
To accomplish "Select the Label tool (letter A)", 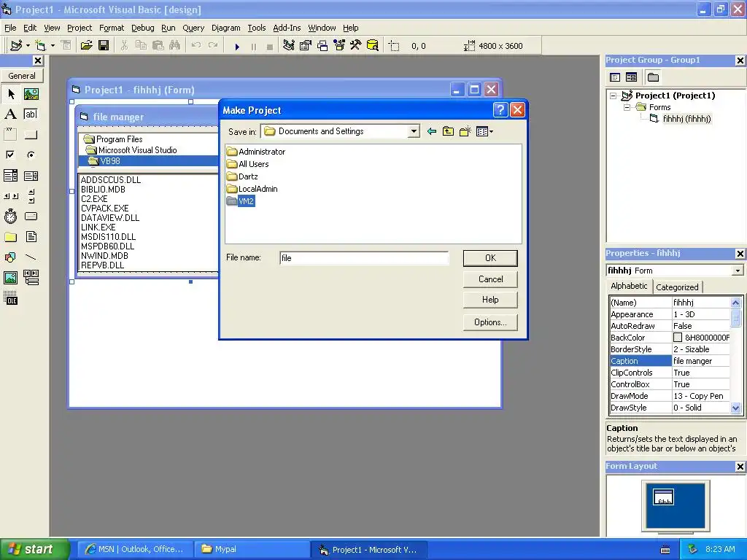I will tap(10, 114).
